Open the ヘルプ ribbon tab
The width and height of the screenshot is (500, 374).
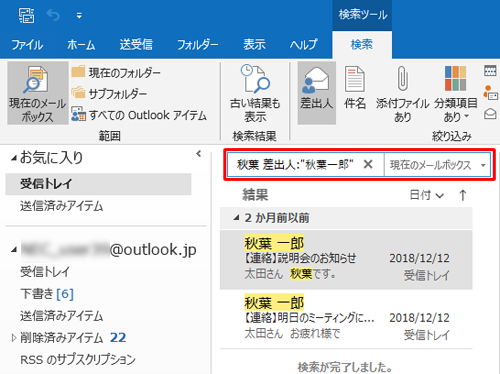pyautogui.click(x=303, y=45)
